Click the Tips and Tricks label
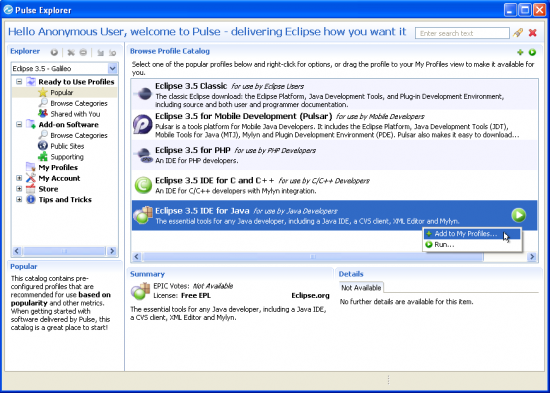This screenshot has height=393, width=550. (65, 200)
